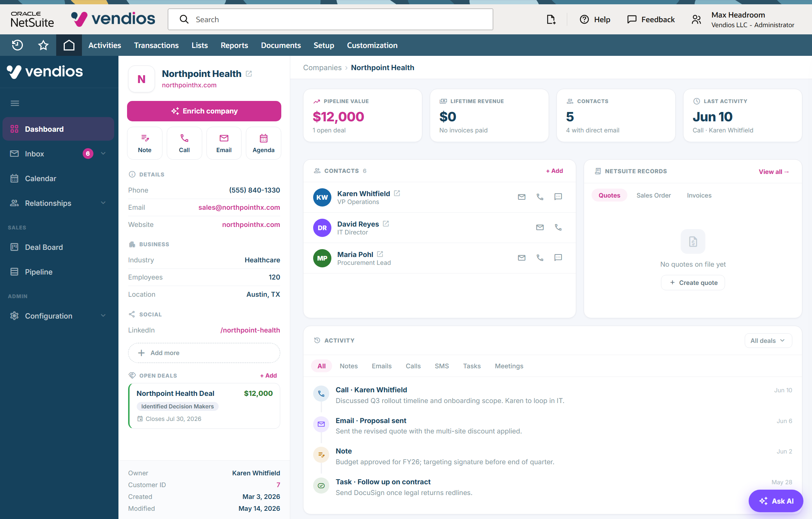Open Karen Whitfield's record link icon
This screenshot has height=519, width=812.
pos(397,193)
